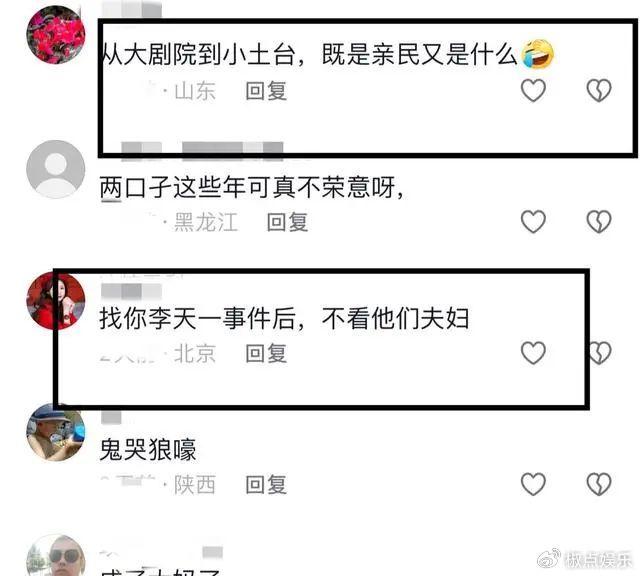Dislike the Beijing comment with broken heart

(x=600, y=353)
